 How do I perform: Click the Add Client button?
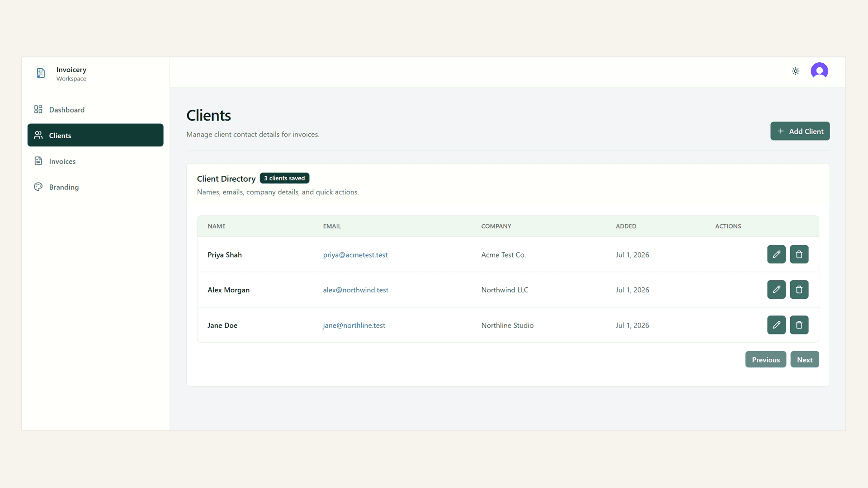point(800,131)
